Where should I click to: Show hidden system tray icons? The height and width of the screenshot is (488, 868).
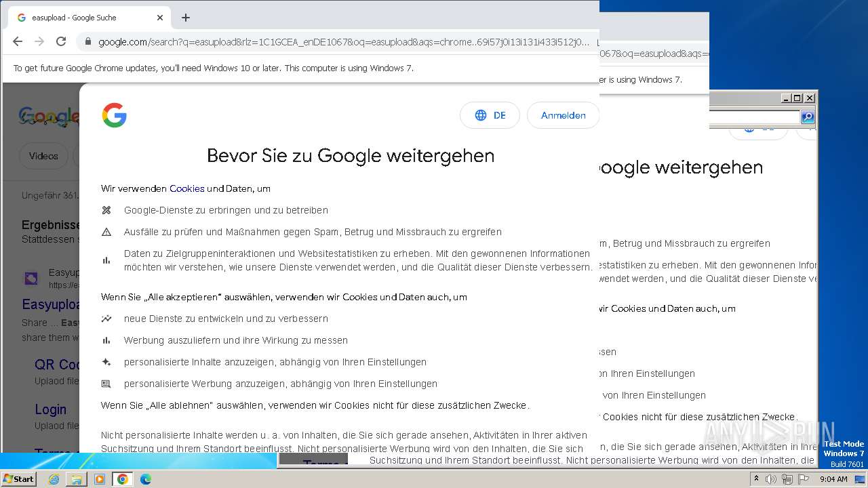click(x=756, y=479)
